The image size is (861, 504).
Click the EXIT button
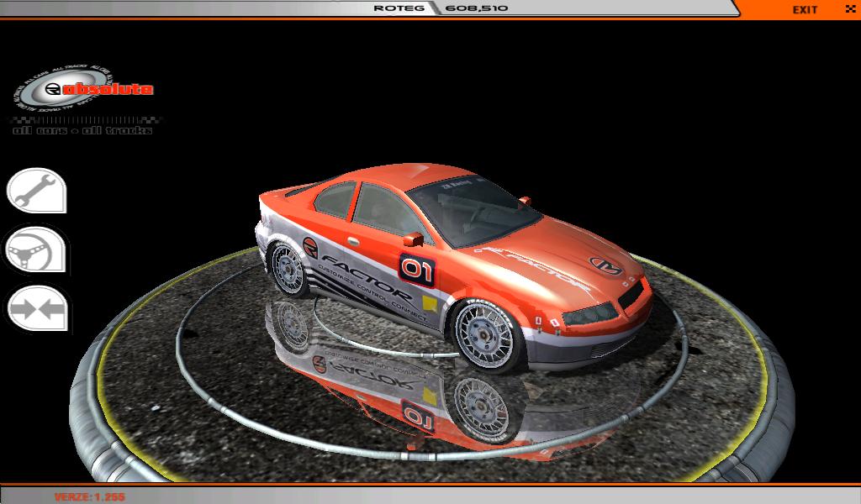click(x=805, y=10)
